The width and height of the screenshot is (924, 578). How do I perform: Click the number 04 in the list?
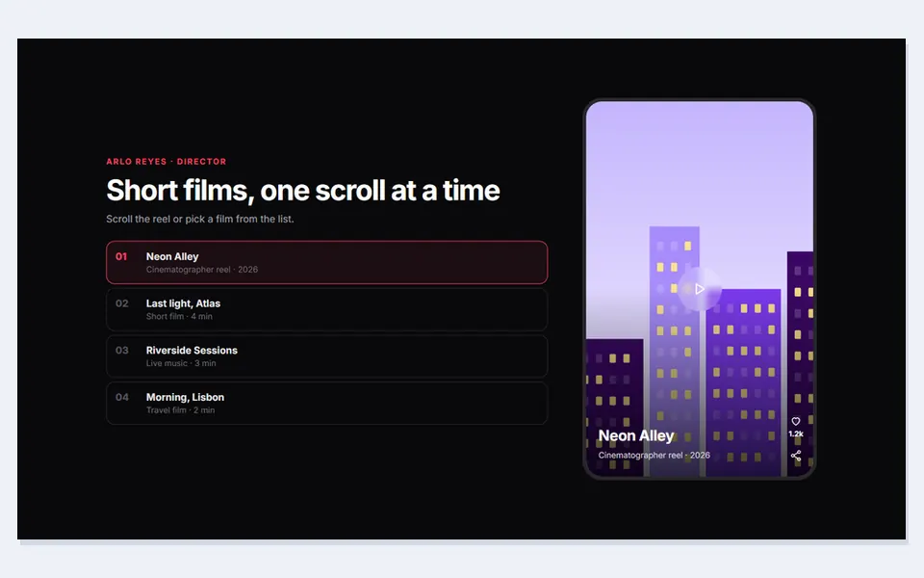(x=122, y=397)
